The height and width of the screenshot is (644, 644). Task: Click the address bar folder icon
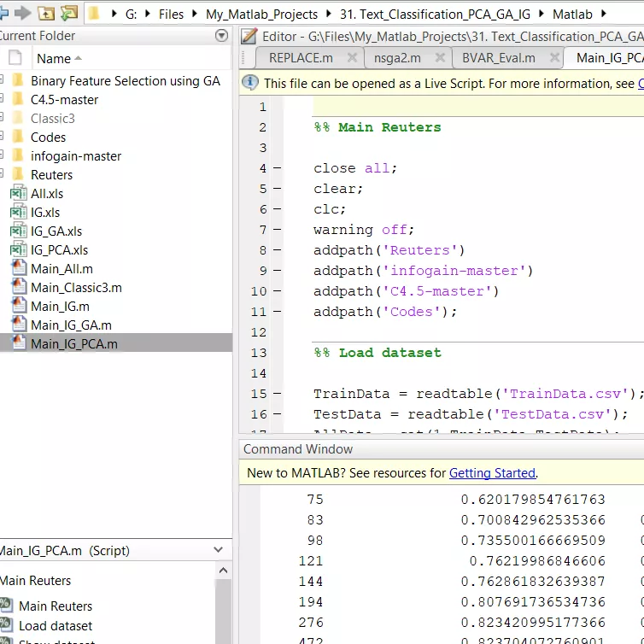click(94, 14)
